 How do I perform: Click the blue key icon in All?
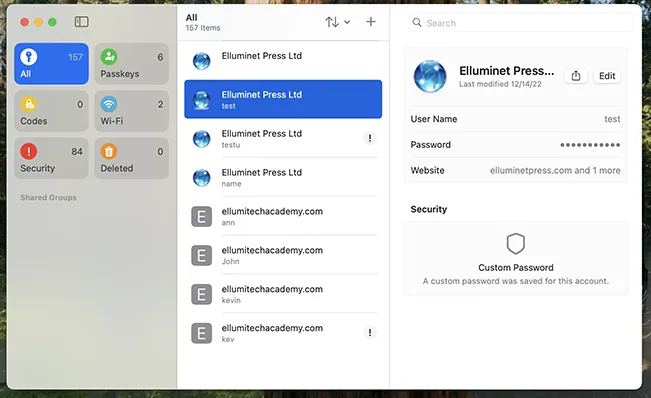[29, 57]
